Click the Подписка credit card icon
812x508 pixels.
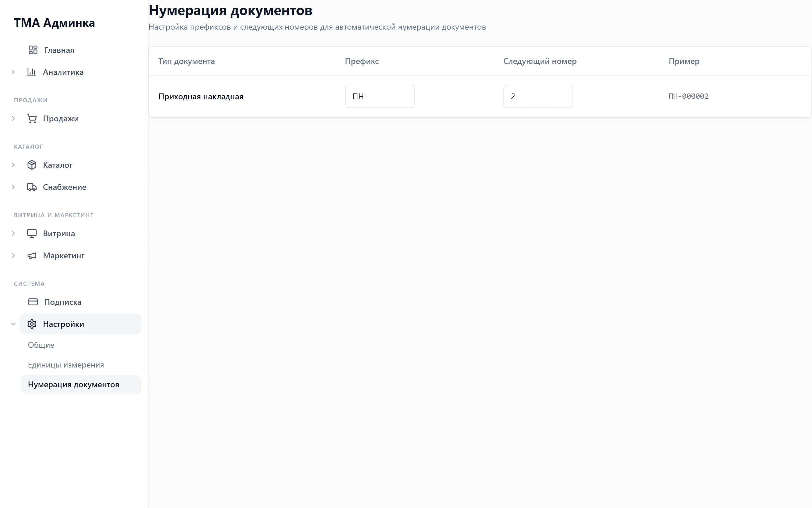(x=33, y=302)
